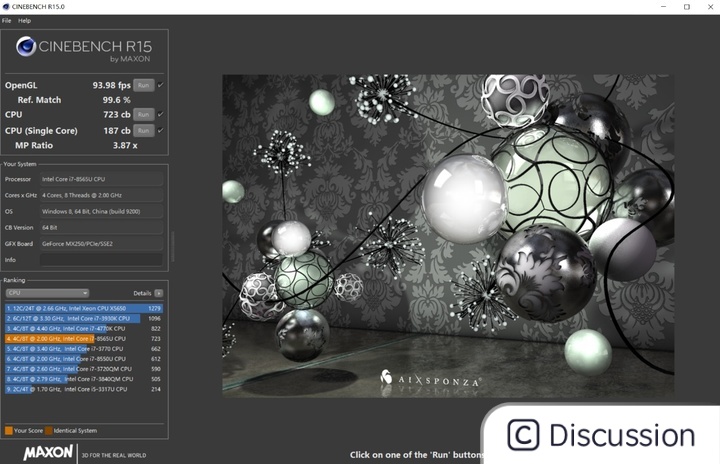Click the Details arrow button in Ranking
Image resolution: width=720 pixels, height=464 pixels.
coord(158,293)
